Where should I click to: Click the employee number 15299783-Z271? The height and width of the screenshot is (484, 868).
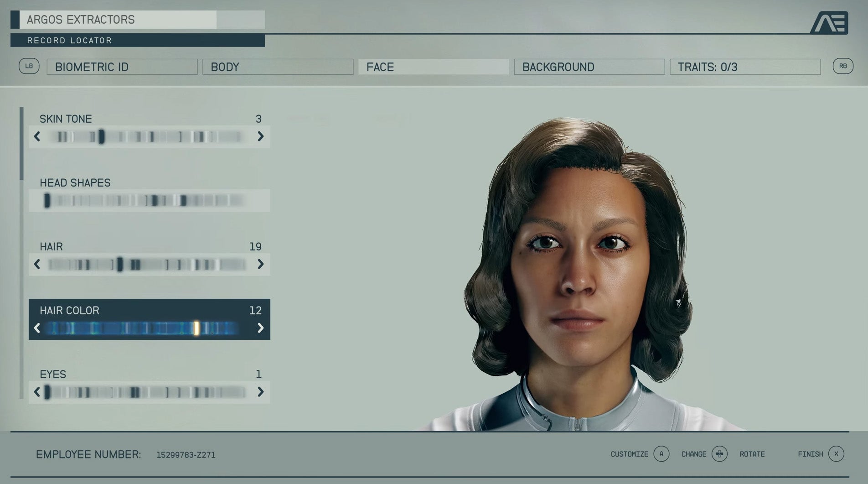coord(186,455)
